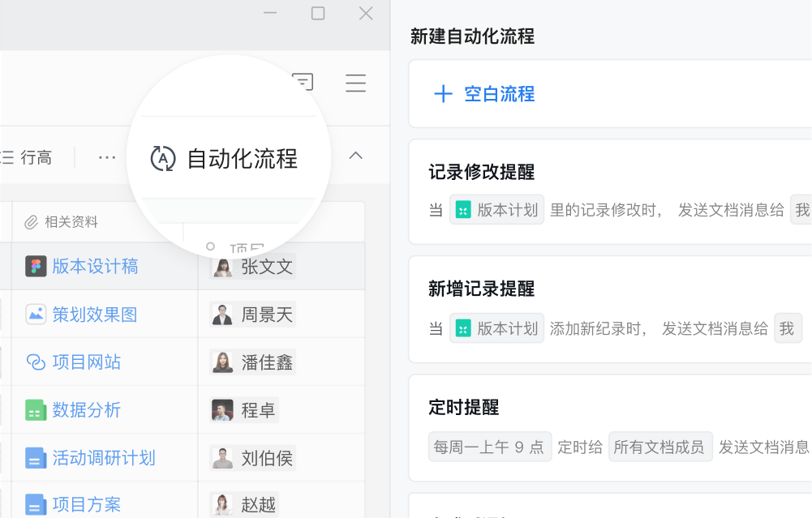Viewport: 812px width, 518px height.
Task: Select the 新增记录提醒 template card
Action: pos(481,289)
